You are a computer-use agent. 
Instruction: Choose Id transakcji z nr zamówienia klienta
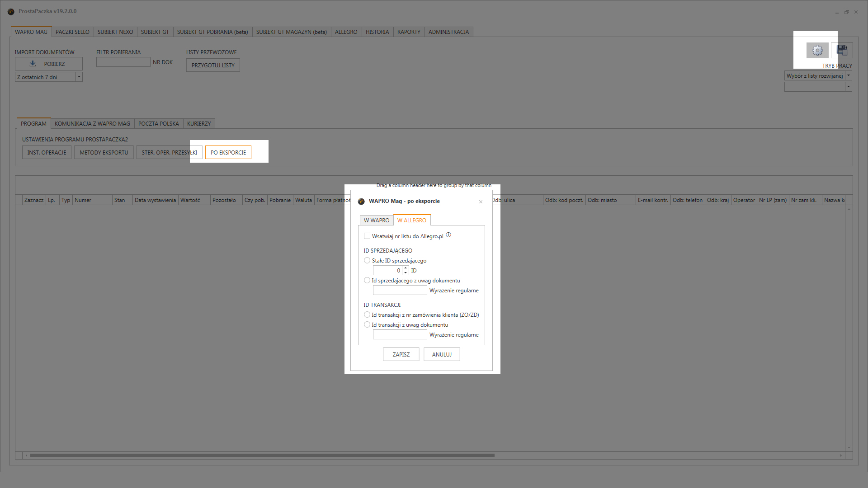click(x=367, y=314)
